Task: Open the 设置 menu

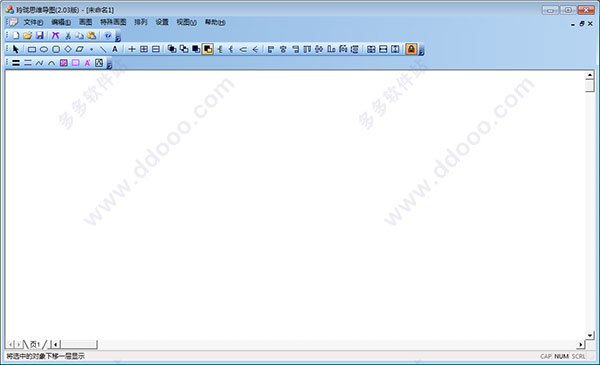Action: (x=162, y=22)
